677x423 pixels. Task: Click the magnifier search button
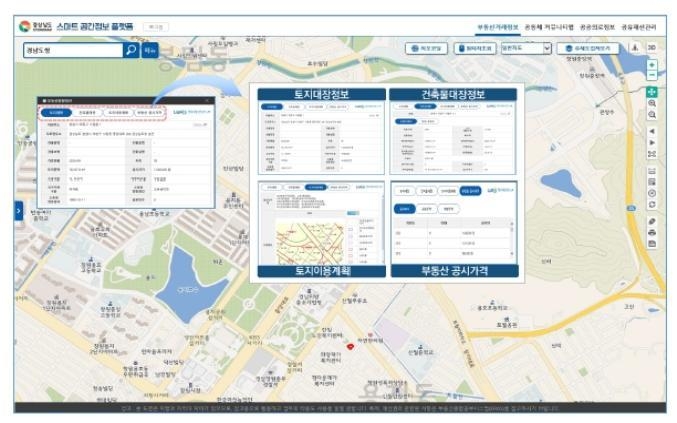[x=131, y=48]
